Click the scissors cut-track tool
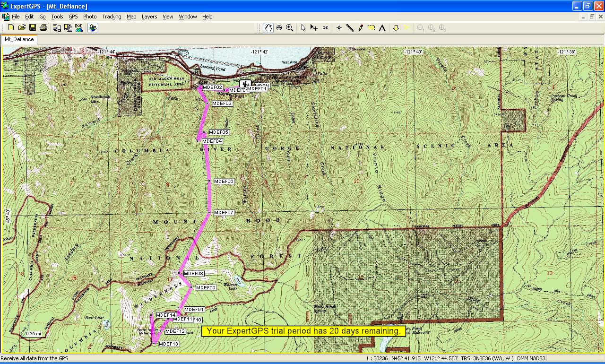This screenshot has height=364, width=605. click(x=325, y=28)
